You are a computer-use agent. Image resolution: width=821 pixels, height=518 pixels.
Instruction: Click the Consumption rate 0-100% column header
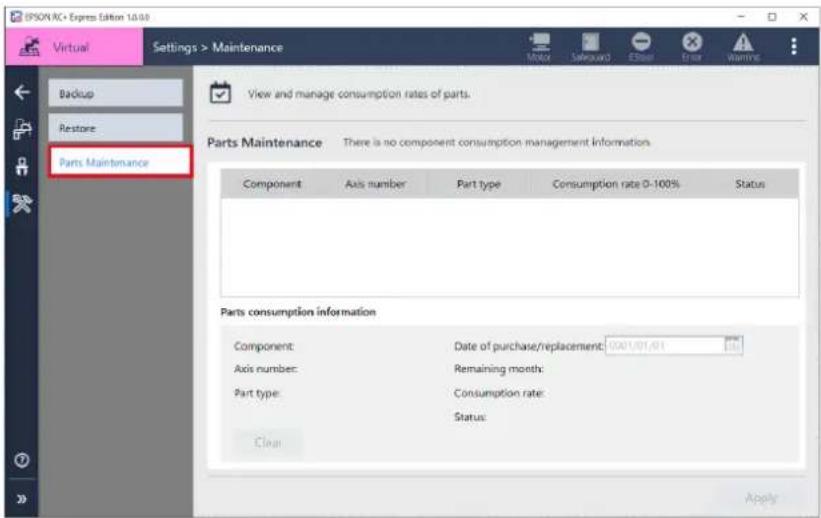[x=616, y=184]
